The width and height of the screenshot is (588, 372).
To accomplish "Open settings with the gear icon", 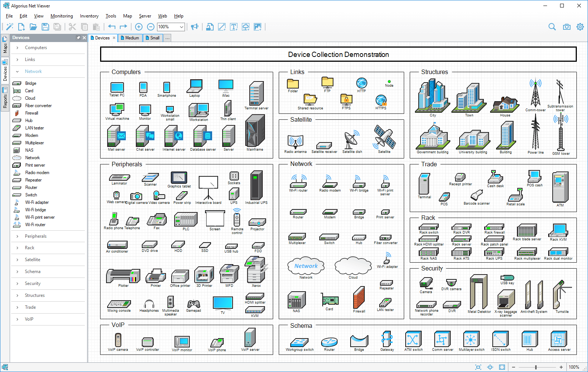I will coord(580,27).
